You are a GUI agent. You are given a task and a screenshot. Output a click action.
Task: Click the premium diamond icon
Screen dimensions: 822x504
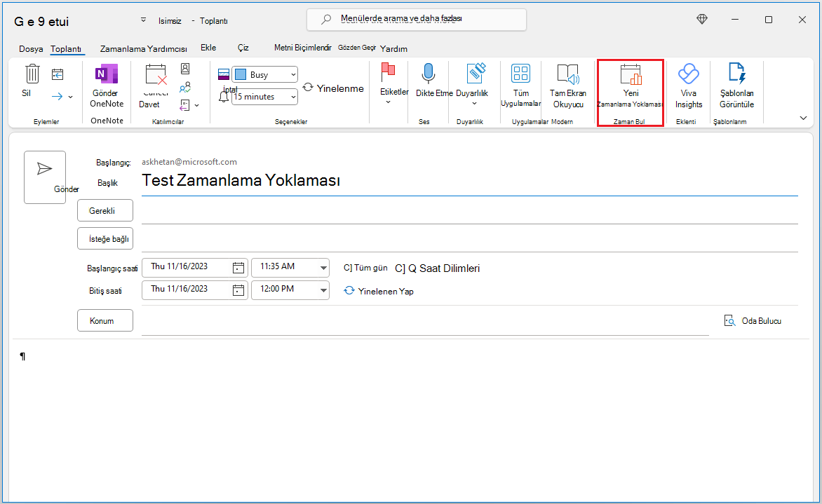click(702, 20)
